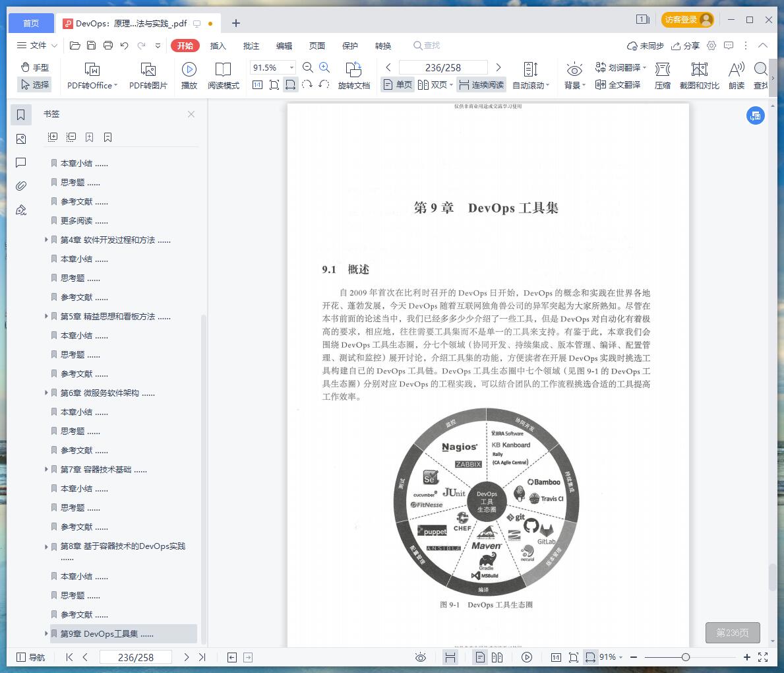Open the compress PDF tool

[663, 76]
